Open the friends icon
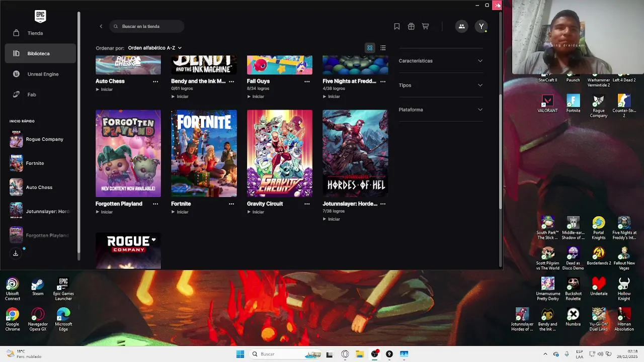 tap(461, 26)
